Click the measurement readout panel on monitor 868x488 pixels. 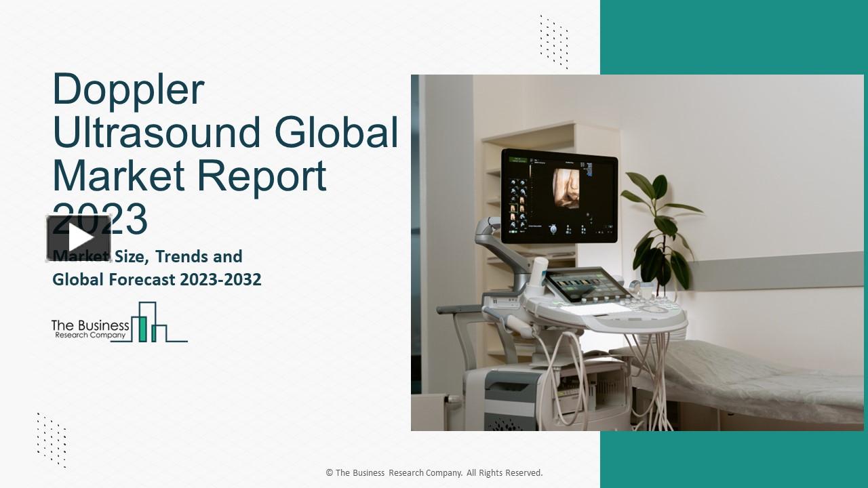[x=586, y=169]
